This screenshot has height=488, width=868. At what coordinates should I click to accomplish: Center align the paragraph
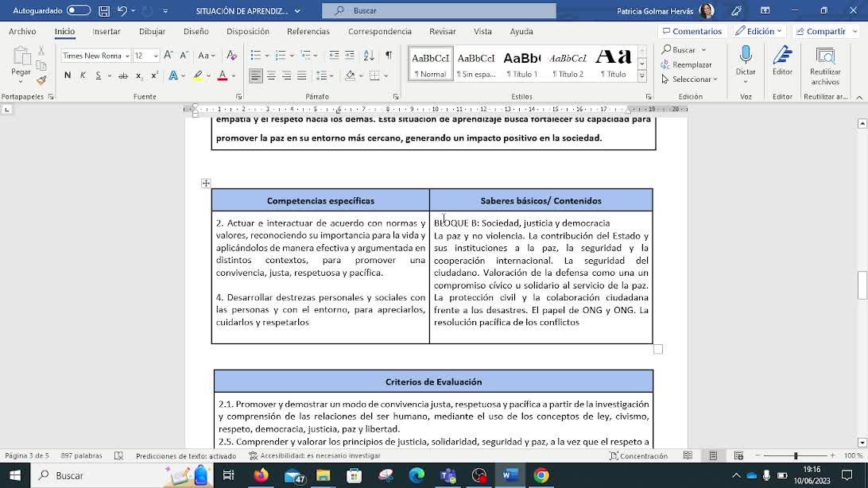[271, 76]
